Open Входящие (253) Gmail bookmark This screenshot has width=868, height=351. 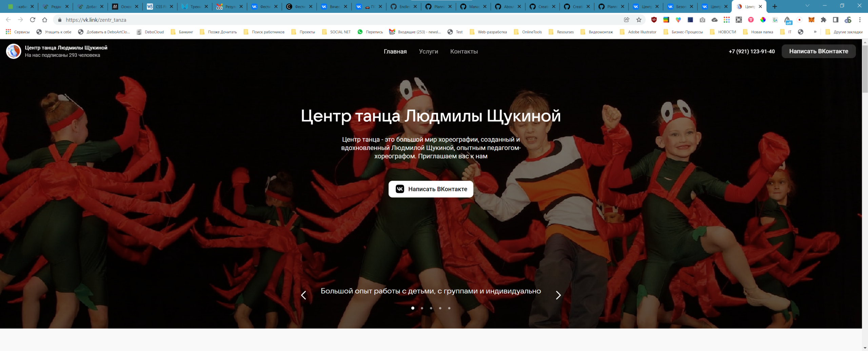(415, 32)
